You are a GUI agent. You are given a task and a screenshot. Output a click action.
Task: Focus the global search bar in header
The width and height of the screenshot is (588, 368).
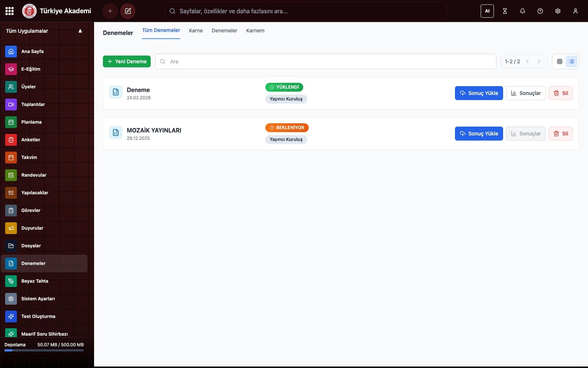[306, 11]
